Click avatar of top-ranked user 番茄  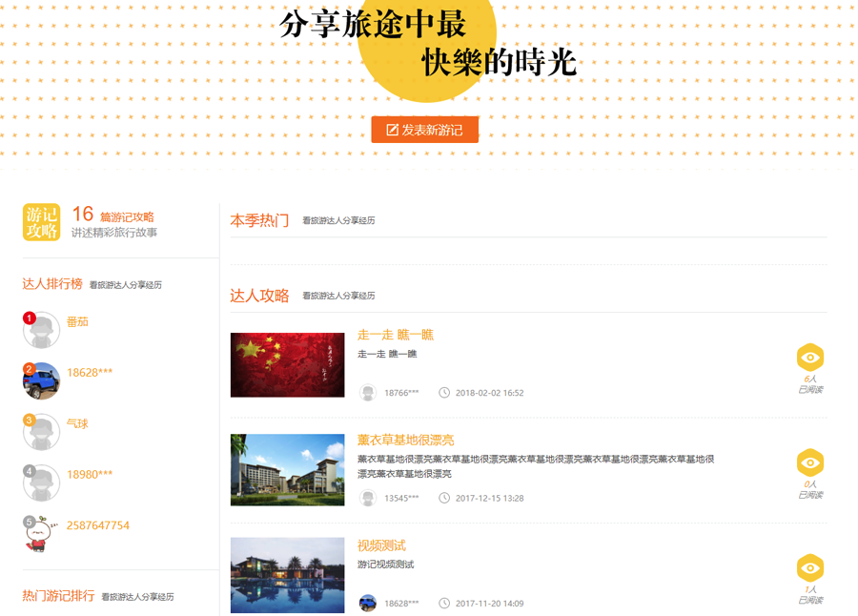pos(41,330)
